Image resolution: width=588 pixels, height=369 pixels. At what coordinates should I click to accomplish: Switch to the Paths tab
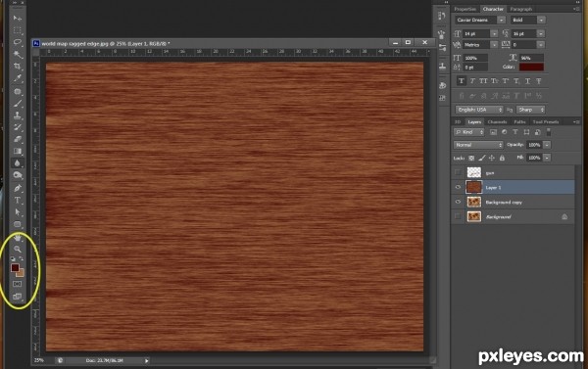[519, 121]
